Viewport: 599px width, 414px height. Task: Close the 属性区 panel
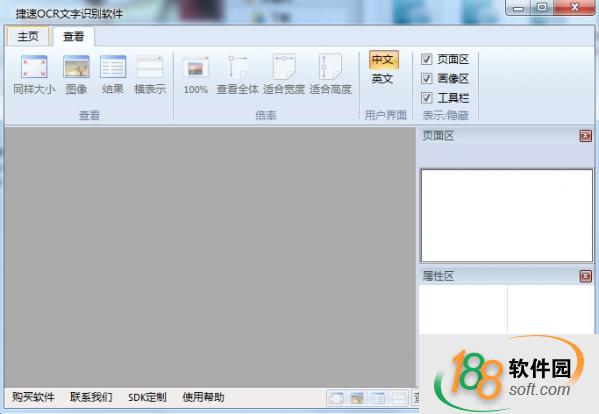point(585,276)
